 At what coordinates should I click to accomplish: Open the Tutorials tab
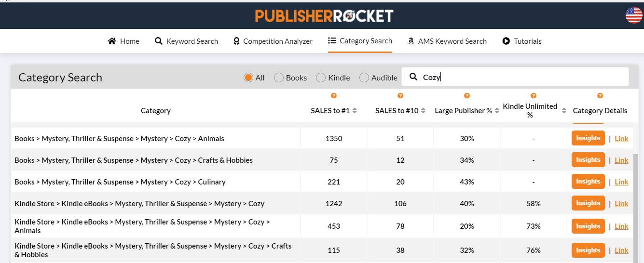522,41
